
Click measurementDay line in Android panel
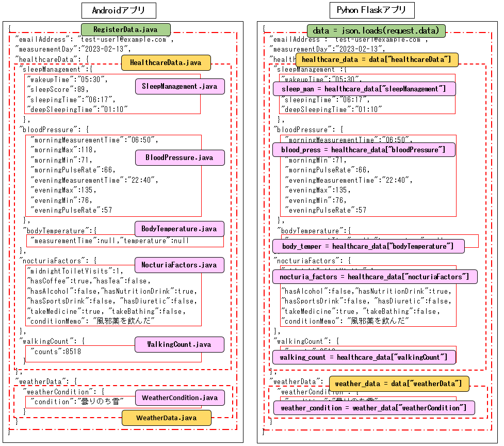[73, 49]
